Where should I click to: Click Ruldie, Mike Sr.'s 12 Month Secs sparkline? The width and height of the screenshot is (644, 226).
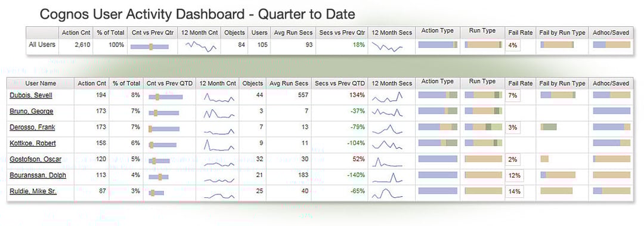pos(388,193)
